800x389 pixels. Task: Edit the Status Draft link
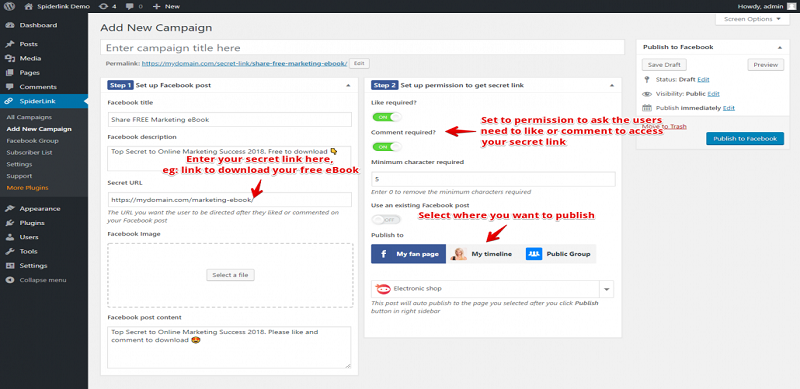coord(703,80)
